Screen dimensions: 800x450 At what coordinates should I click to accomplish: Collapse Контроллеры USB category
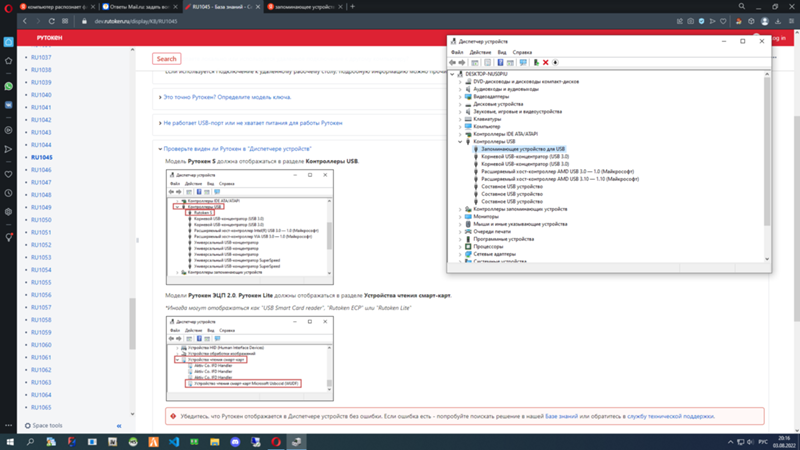[x=460, y=141]
